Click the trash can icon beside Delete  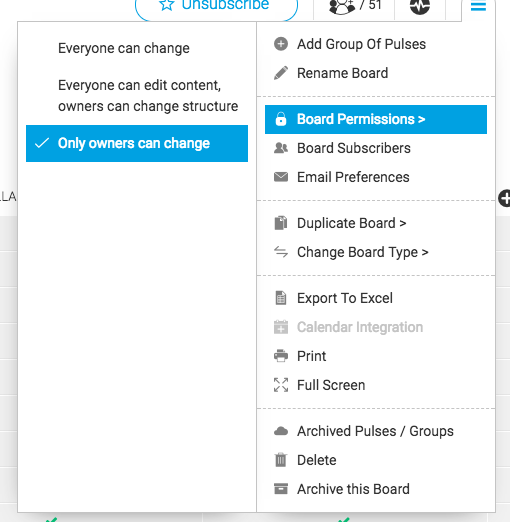click(281, 460)
